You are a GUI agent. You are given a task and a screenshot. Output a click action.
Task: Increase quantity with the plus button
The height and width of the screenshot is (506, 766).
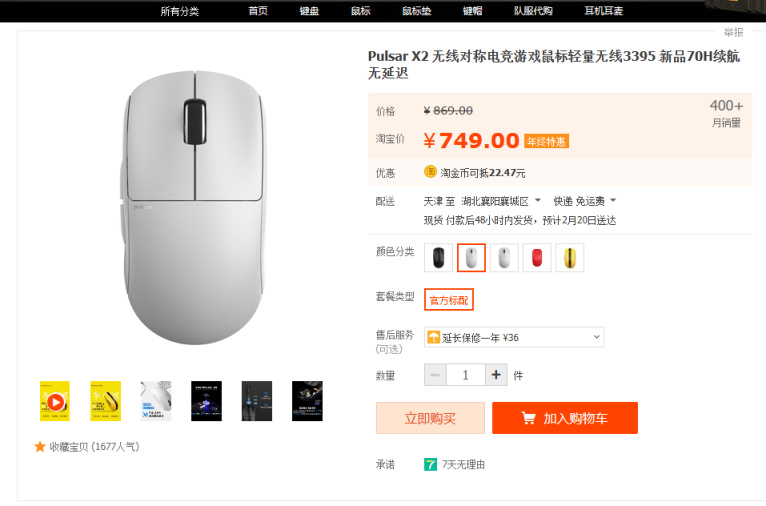(x=497, y=375)
